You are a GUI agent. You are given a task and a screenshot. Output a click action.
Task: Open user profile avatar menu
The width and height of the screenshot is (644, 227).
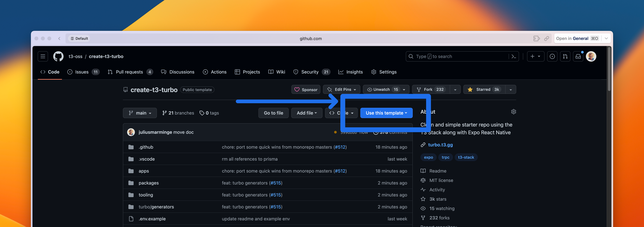point(591,56)
